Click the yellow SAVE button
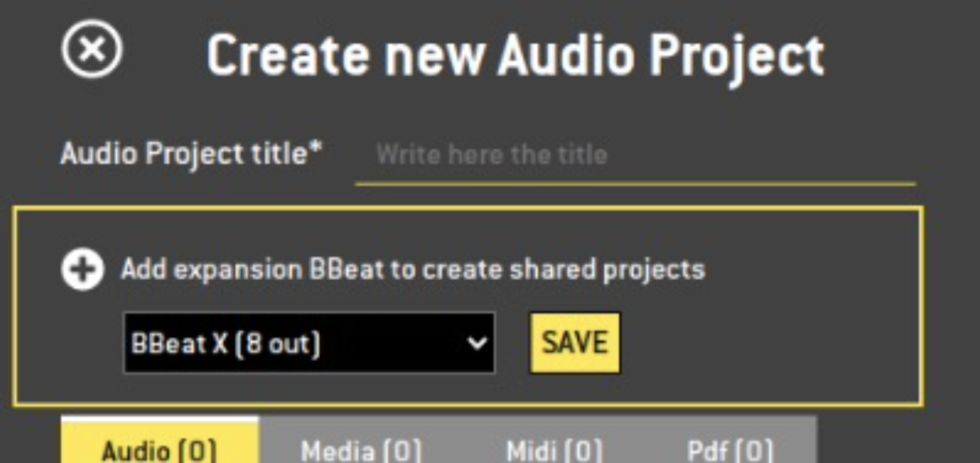The height and width of the screenshot is (463, 980). [x=575, y=343]
